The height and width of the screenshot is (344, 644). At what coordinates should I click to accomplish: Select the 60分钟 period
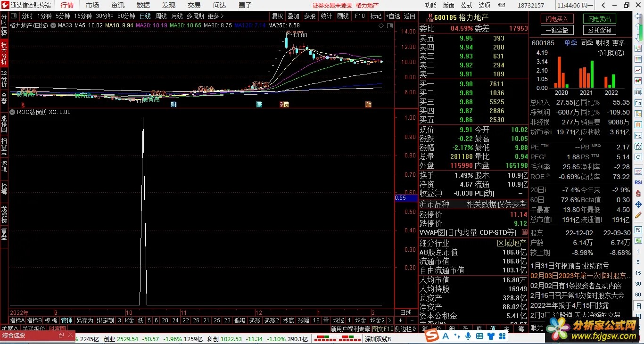126,16
